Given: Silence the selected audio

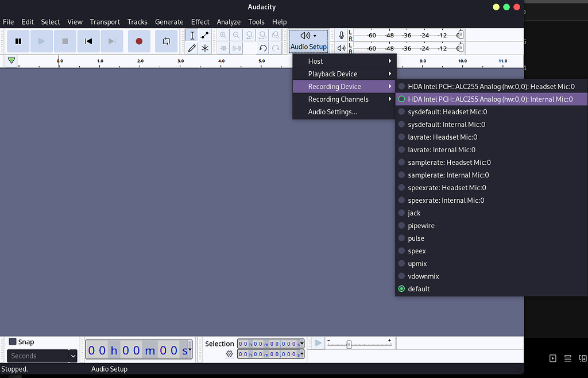Looking at the screenshot, I should pos(236,48).
